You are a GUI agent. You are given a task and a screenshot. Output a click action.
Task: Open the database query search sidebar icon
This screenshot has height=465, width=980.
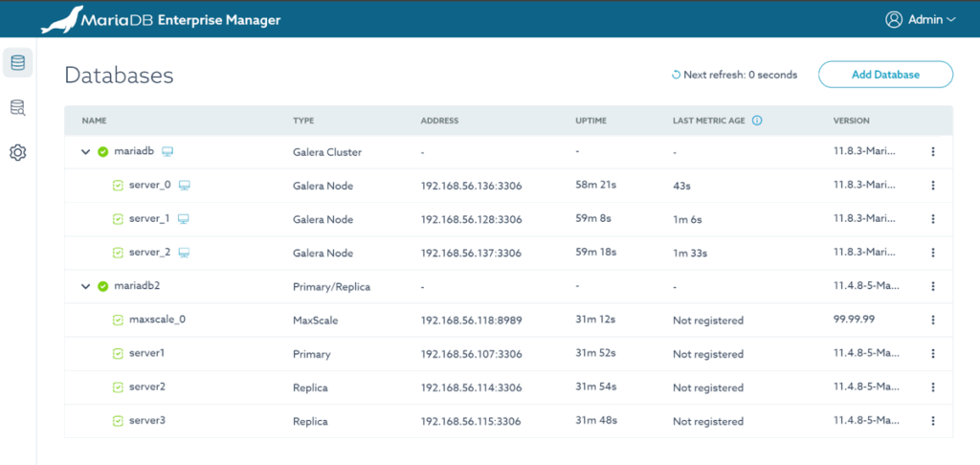click(x=17, y=107)
